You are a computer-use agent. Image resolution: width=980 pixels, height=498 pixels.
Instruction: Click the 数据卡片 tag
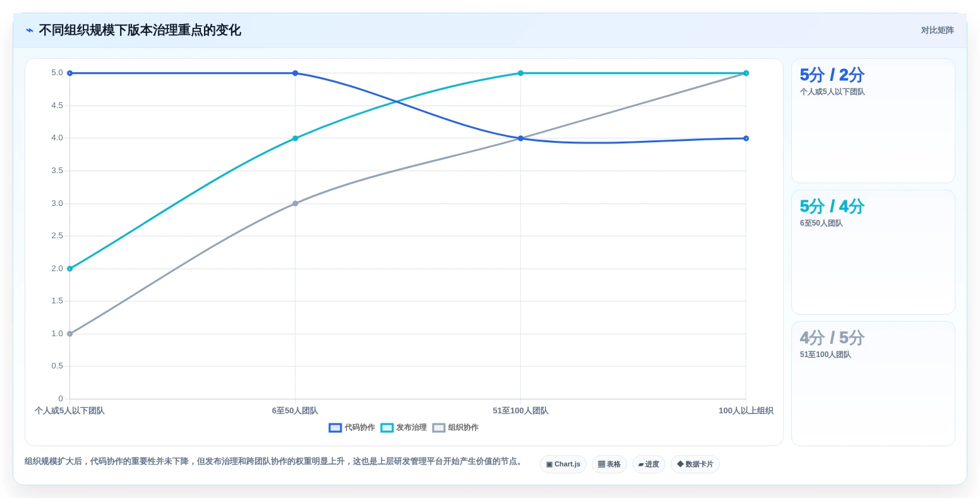click(x=695, y=465)
